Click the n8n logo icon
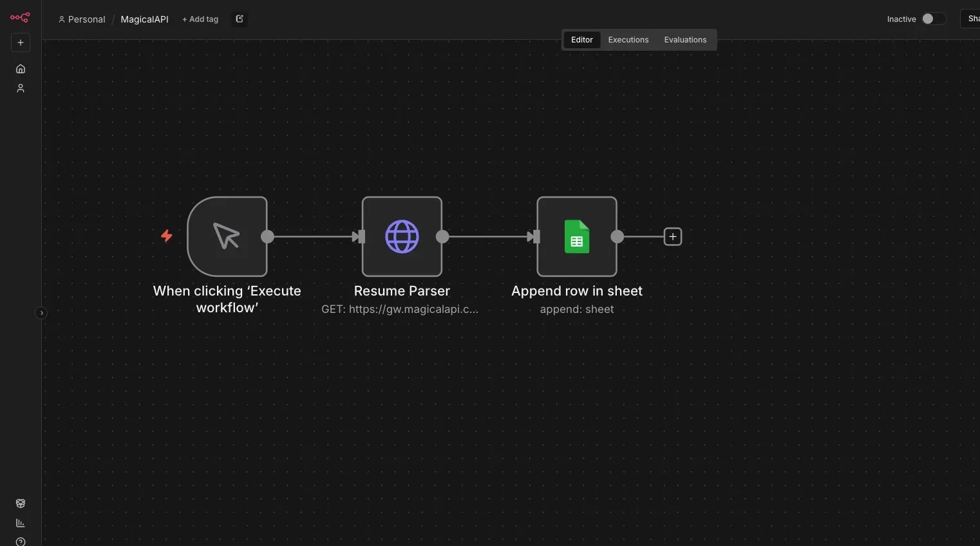The height and width of the screenshot is (546, 980). [20, 17]
